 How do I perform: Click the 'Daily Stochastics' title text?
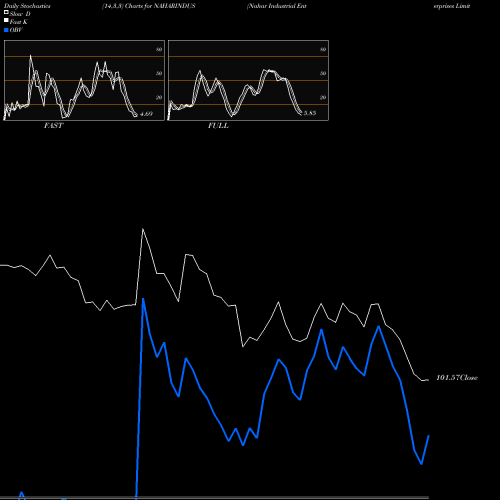coord(27,6)
